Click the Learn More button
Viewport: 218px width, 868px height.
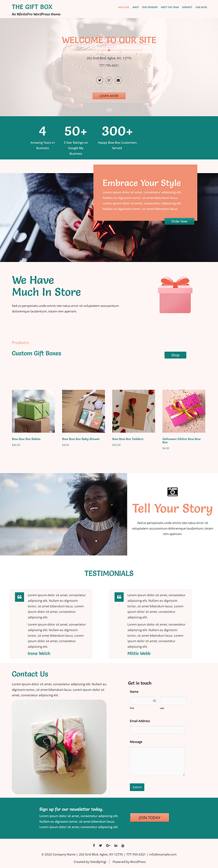[109, 96]
